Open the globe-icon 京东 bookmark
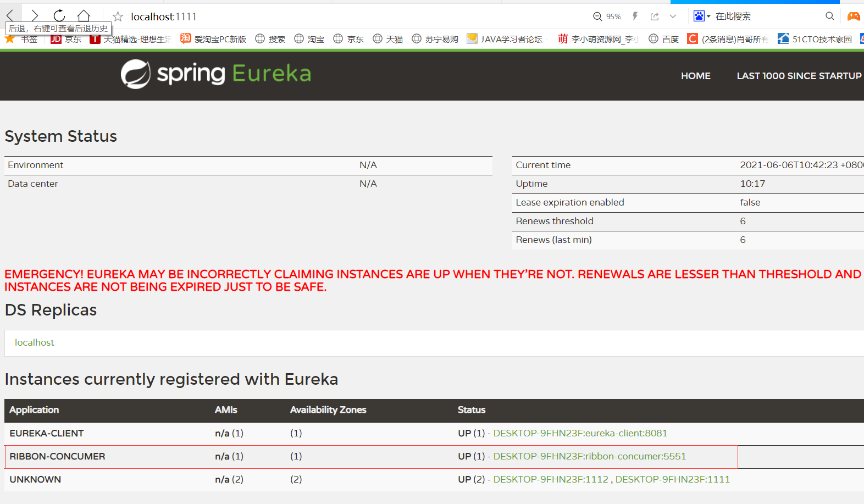 348,39
